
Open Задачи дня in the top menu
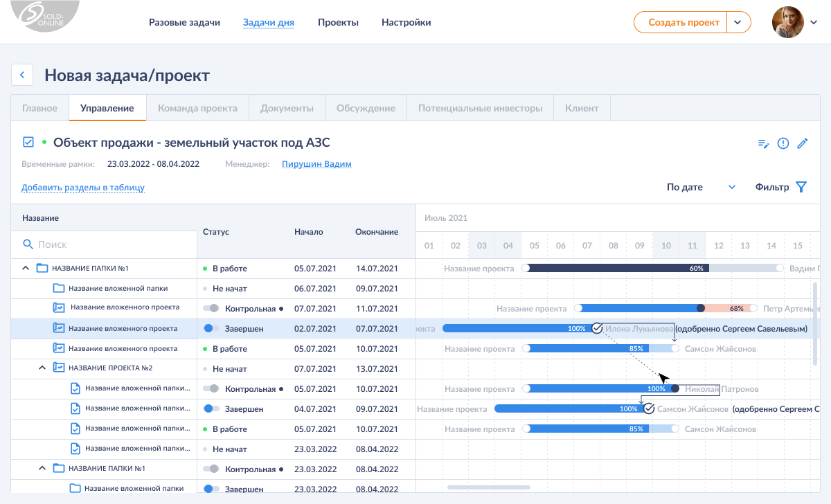click(x=269, y=22)
